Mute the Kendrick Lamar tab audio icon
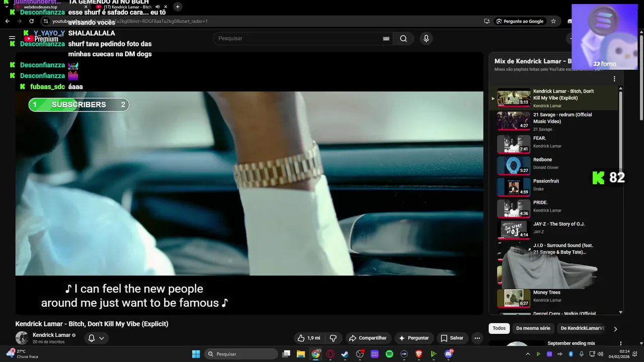 [x=157, y=7]
